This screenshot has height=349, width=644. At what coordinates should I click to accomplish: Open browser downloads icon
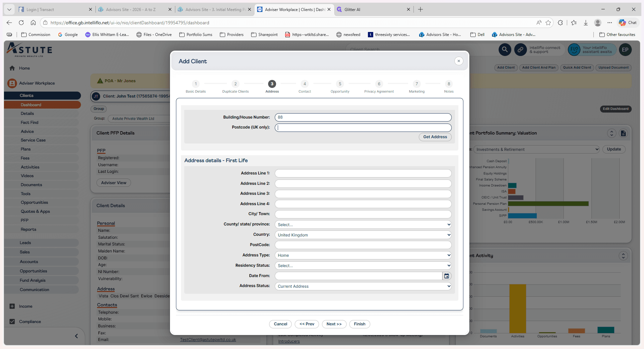586,23
